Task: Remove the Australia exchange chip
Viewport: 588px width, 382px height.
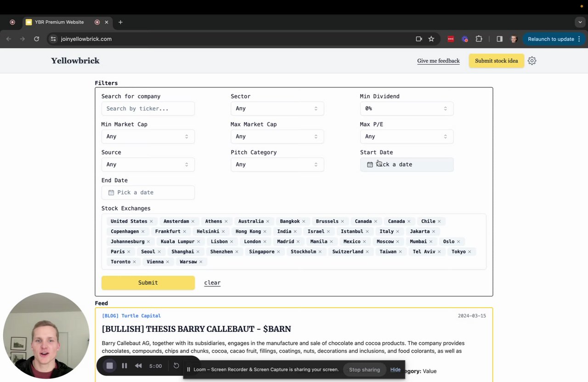Action: coord(268,222)
